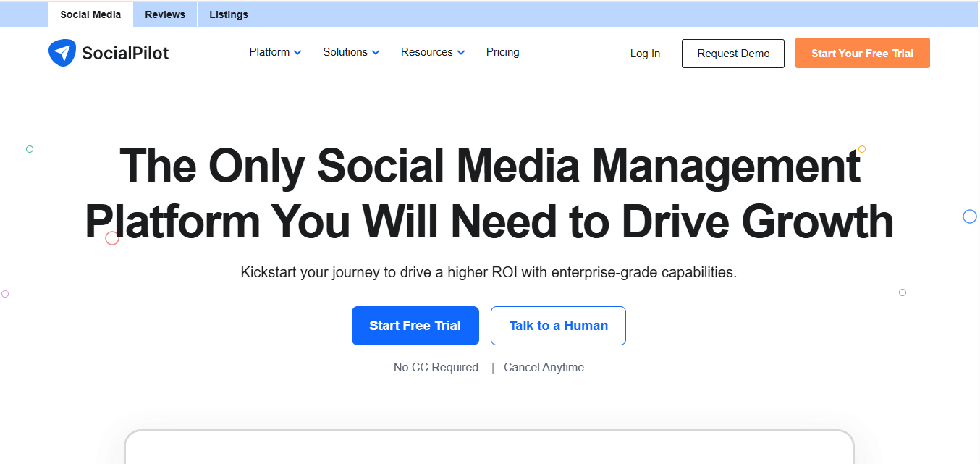Viewport: 980px width, 464px height.
Task: Click the orange Start Your Free Trial button
Action: point(863,54)
